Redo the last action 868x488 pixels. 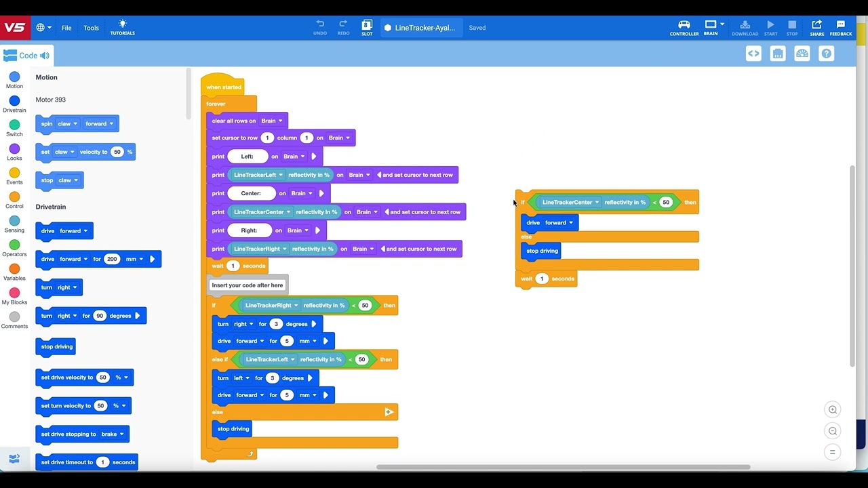pos(343,27)
